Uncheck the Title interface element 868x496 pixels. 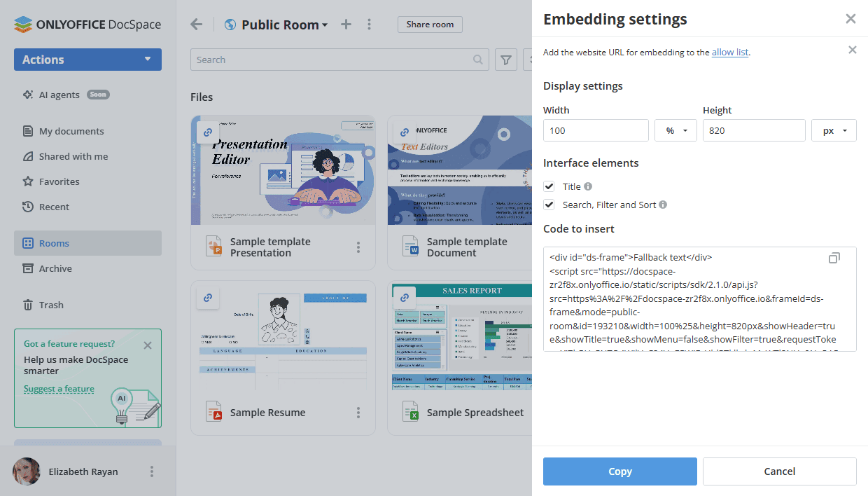tap(549, 186)
